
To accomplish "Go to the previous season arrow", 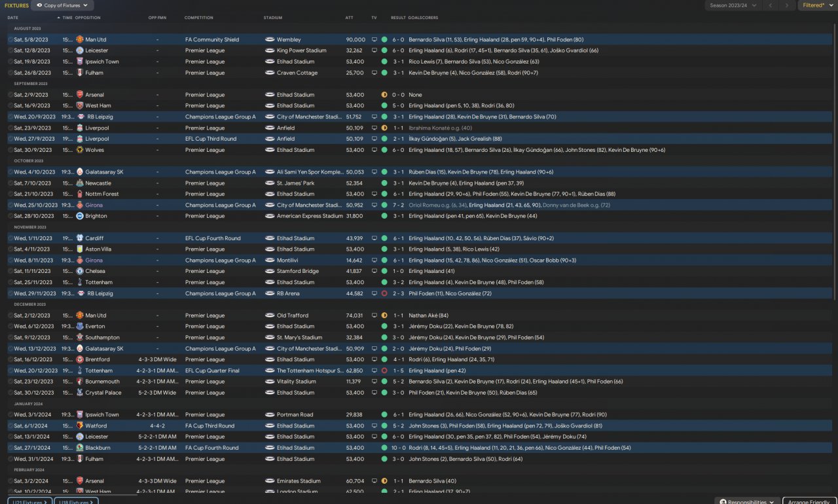I will 771,5.
